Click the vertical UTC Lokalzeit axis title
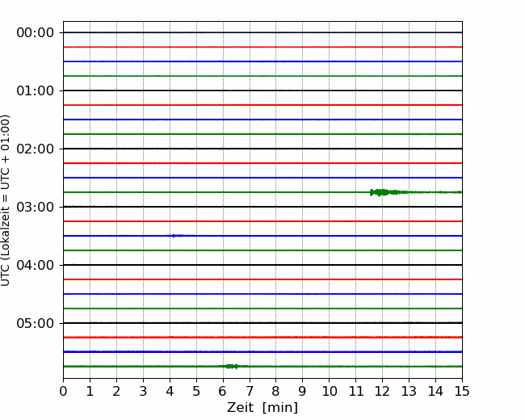The height and width of the screenshot is (420, 525). [6, 199]
